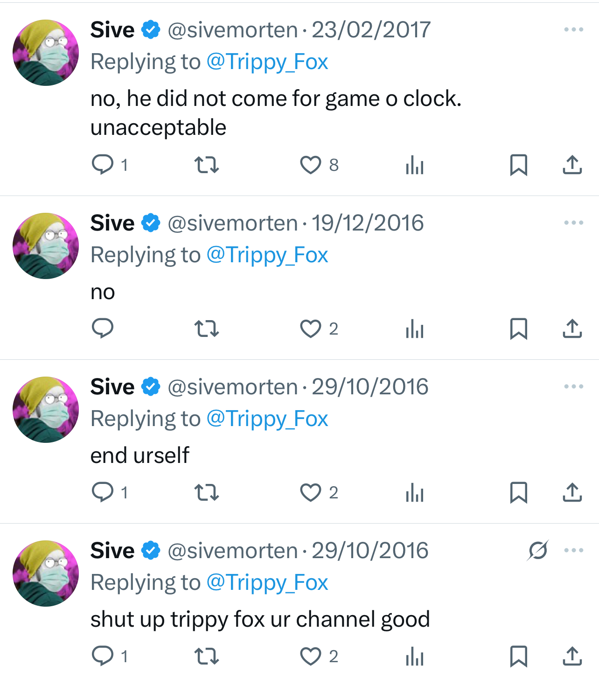
Task: Bookmark the "game o clock" tweet
Action: click(x=518, y=165)
